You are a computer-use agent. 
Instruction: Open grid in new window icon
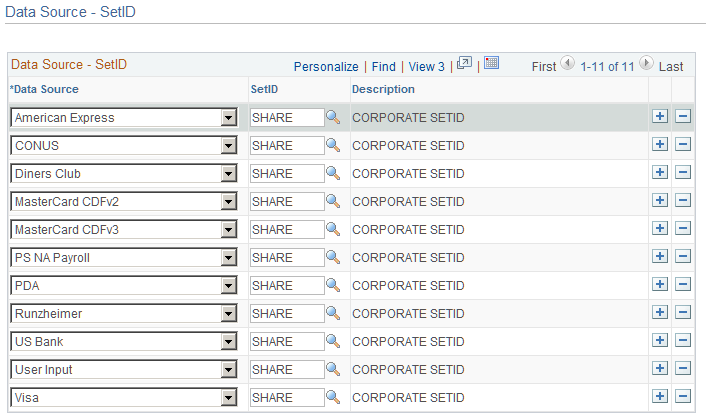click(464, 63)
